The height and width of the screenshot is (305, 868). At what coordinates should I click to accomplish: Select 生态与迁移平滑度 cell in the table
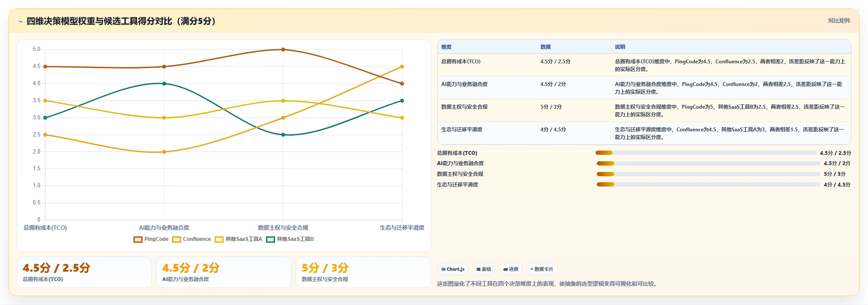click(487, 133)
